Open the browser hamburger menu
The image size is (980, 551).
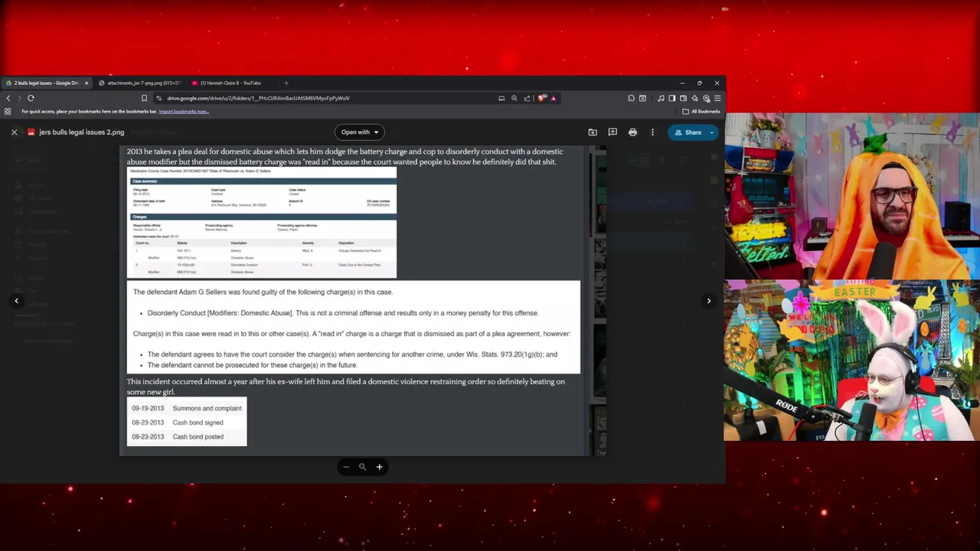click(x=717, y=98)
